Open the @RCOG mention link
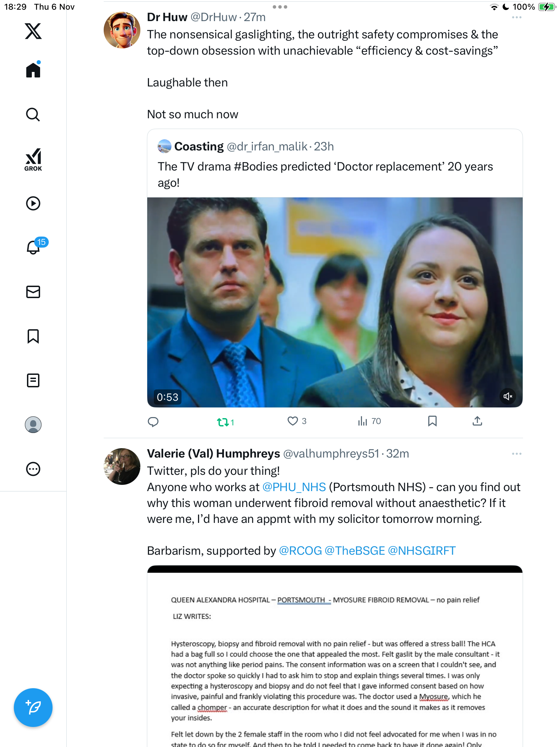 tap(300, 551)
